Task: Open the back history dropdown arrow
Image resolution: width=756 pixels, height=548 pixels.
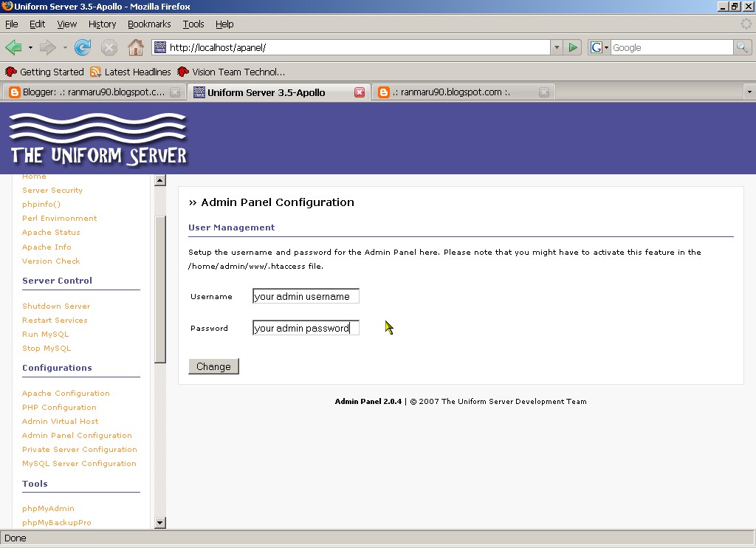Action: tap(30, 47)
